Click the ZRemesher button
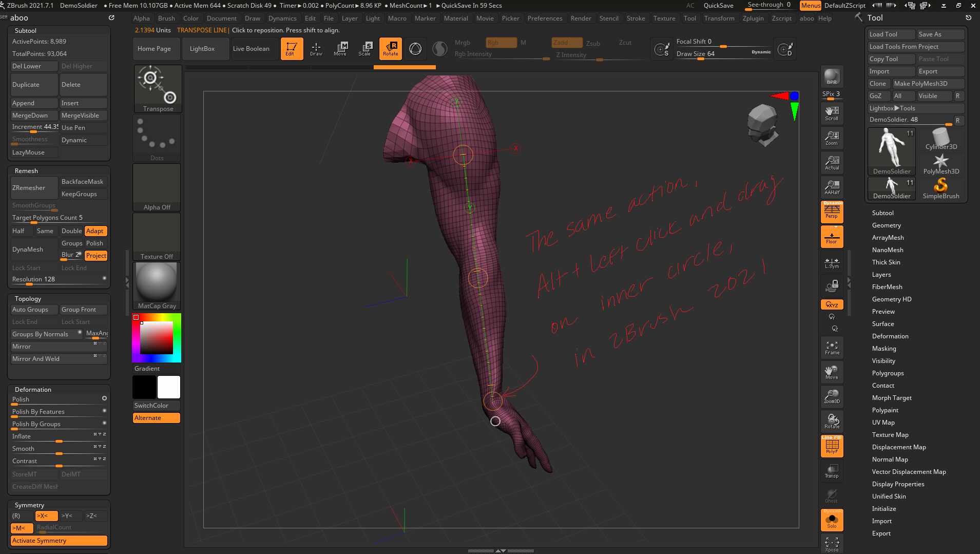This screenshot has width=980, height=554. click(x=34, y=188)
